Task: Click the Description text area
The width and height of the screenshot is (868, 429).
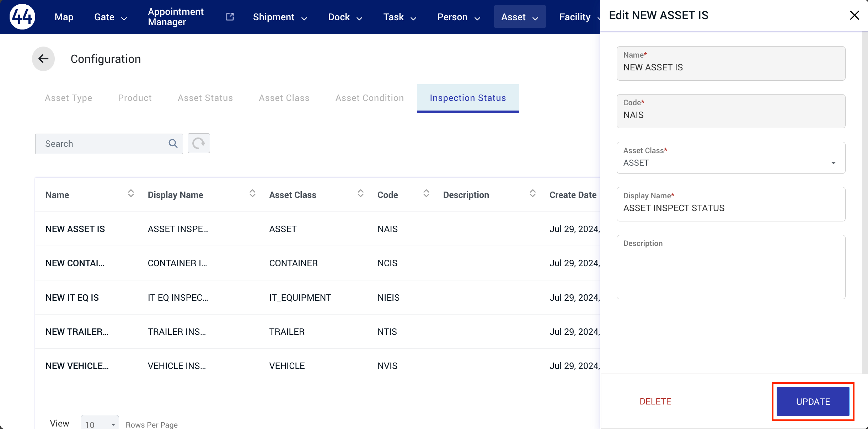Action: [731, 267]
